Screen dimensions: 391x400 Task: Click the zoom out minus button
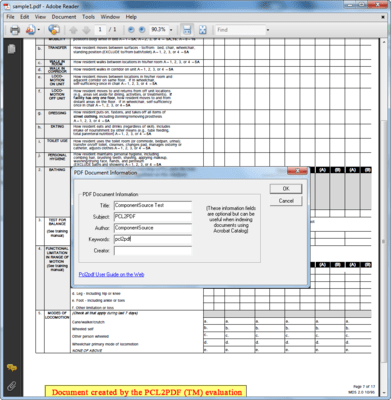click(131, 30)
